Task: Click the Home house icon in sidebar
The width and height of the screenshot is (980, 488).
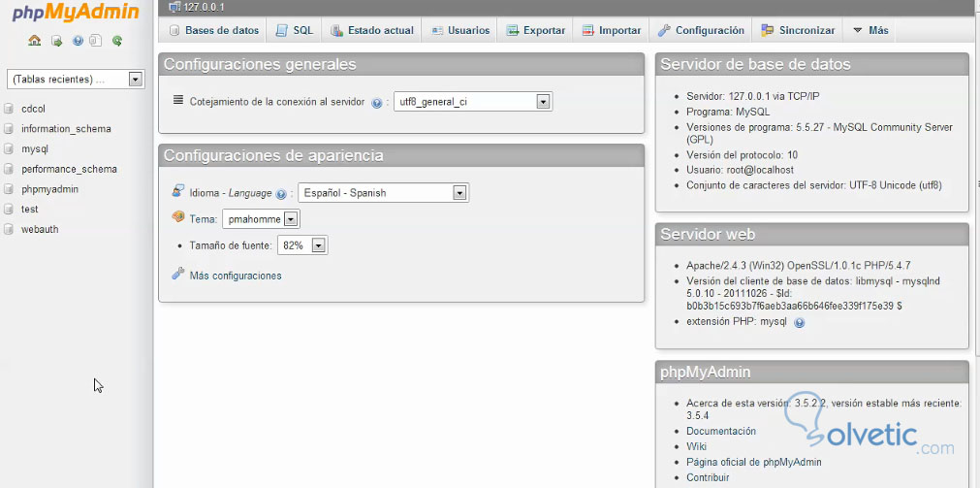Action: pos(34,41)
